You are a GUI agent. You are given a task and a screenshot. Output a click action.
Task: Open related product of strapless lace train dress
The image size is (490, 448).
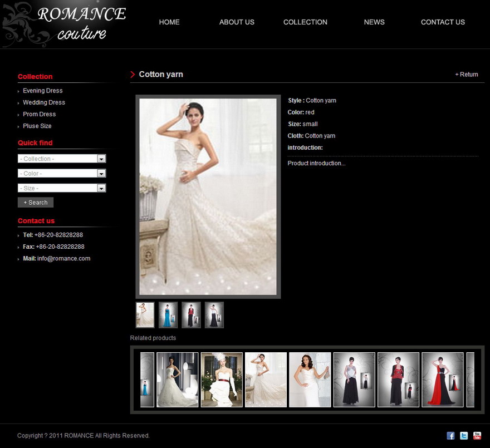click(x=266, y=380)
